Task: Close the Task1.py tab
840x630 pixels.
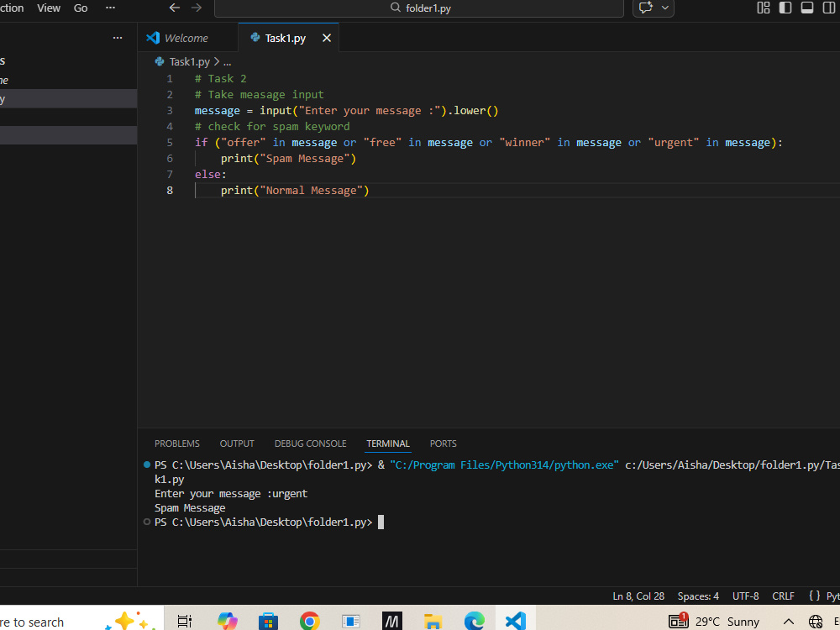Action: [x=326, y=38]
